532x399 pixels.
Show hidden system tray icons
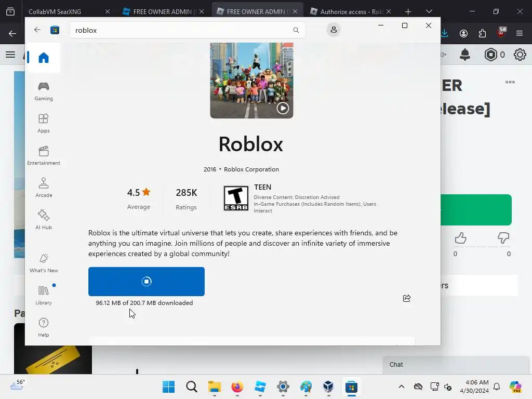[x=402, y=387]
